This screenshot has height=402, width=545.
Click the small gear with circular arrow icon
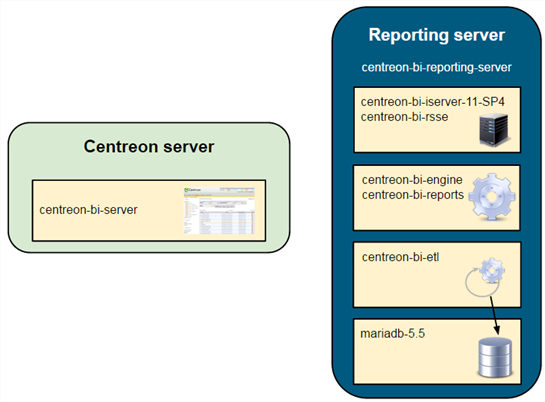pyautogui.click(x=485, y=277)
